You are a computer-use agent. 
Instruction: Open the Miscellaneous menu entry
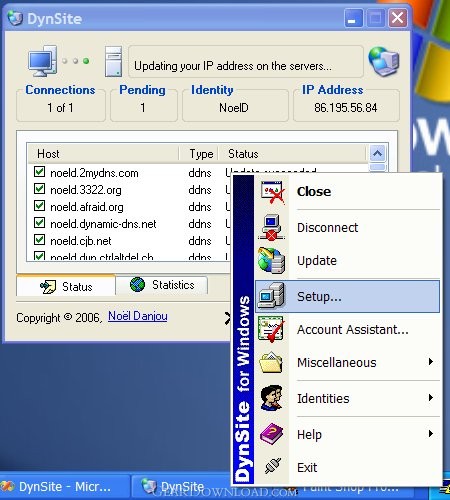[x=348, y=362]
